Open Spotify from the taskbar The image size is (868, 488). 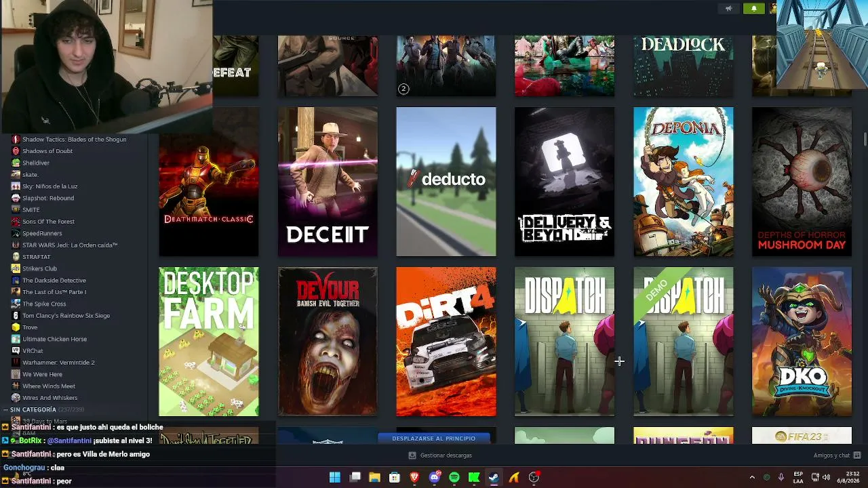click(454, 477)
